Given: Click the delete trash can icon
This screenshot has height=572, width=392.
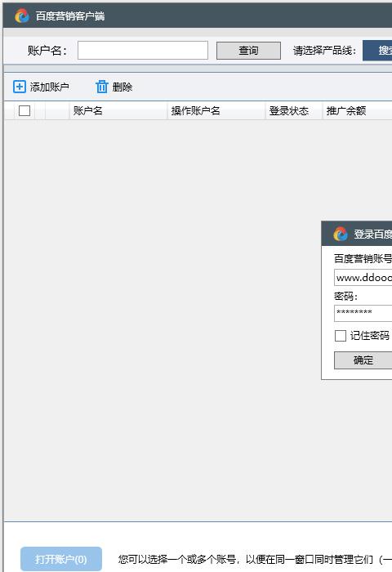Looking at the screenshot, I should (102, 87).
